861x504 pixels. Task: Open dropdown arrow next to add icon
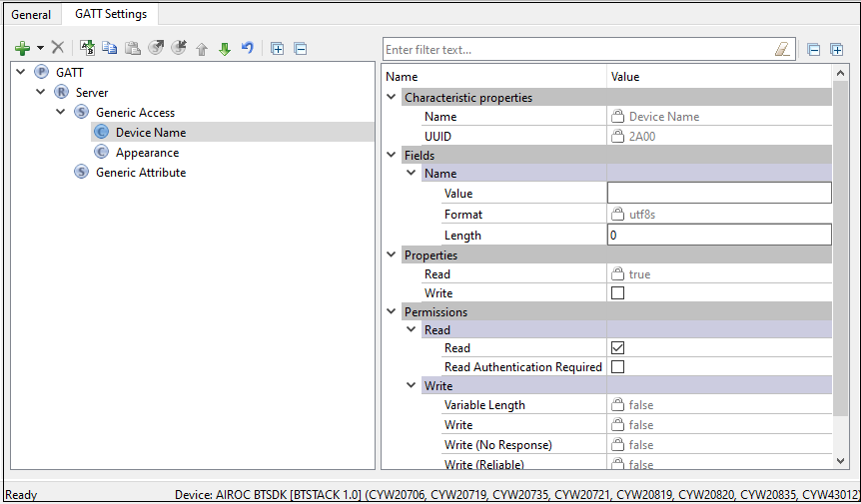coord(40,48)
